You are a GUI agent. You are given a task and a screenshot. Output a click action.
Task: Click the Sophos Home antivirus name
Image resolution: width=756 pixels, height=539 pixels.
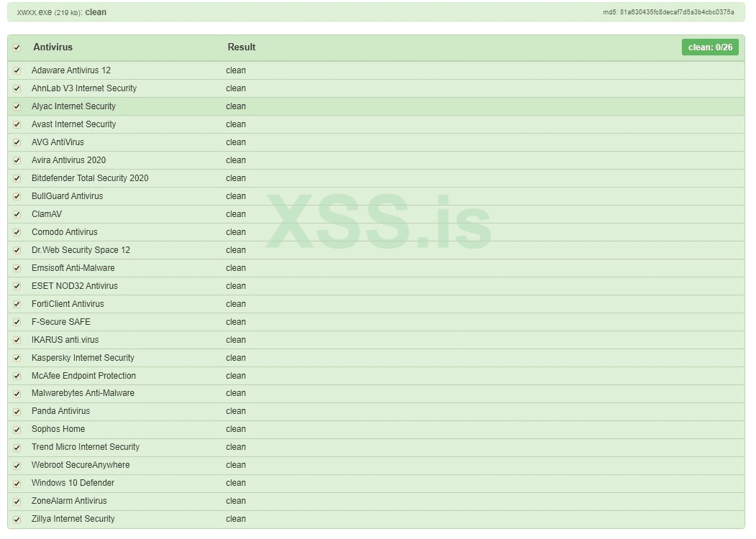[58, 429]
